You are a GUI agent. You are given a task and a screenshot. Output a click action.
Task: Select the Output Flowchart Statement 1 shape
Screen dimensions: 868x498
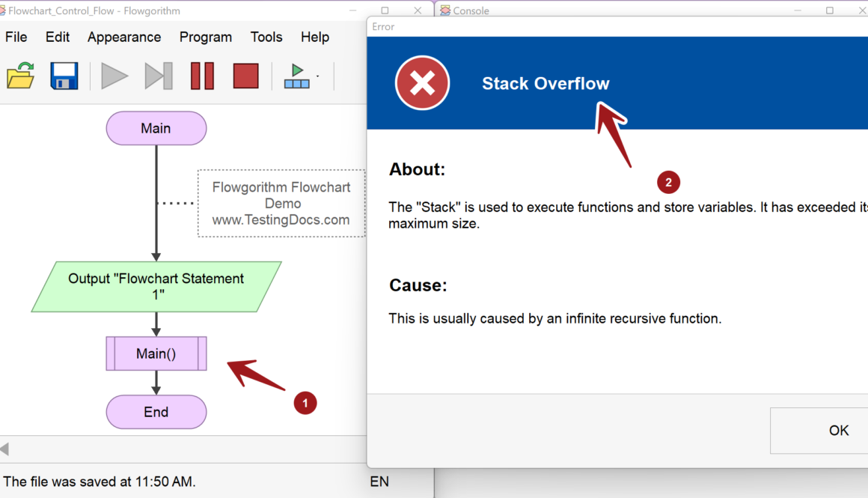click(156, 287)
